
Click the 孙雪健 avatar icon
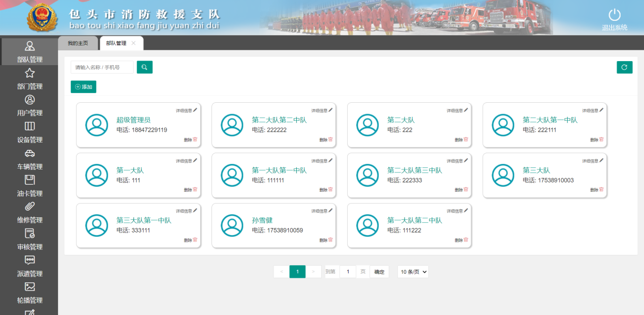(232, 225)
